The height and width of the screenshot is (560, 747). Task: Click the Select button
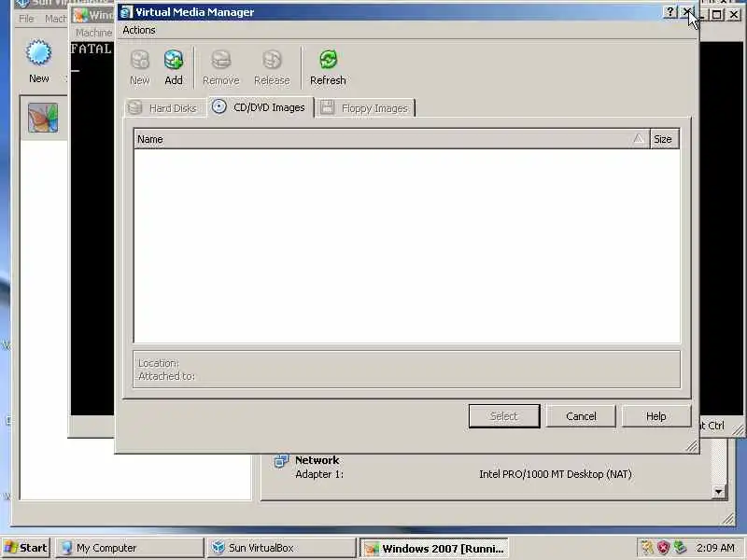504,416
